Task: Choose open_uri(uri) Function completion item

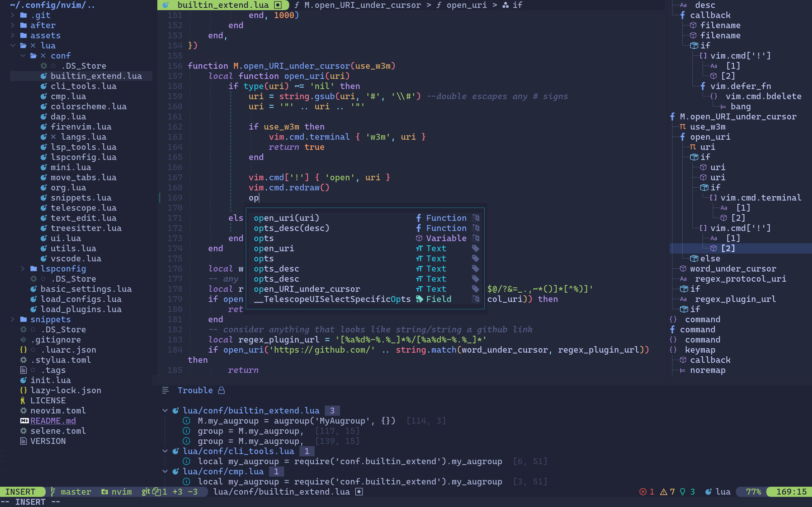Action: [x=286, y=218]
